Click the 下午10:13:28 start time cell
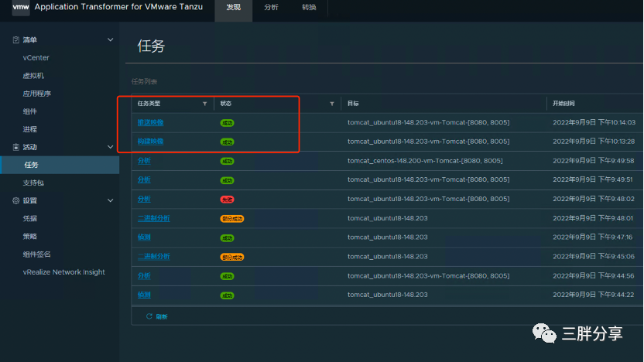This screenshot has width=644, height=362. (594, 142)
